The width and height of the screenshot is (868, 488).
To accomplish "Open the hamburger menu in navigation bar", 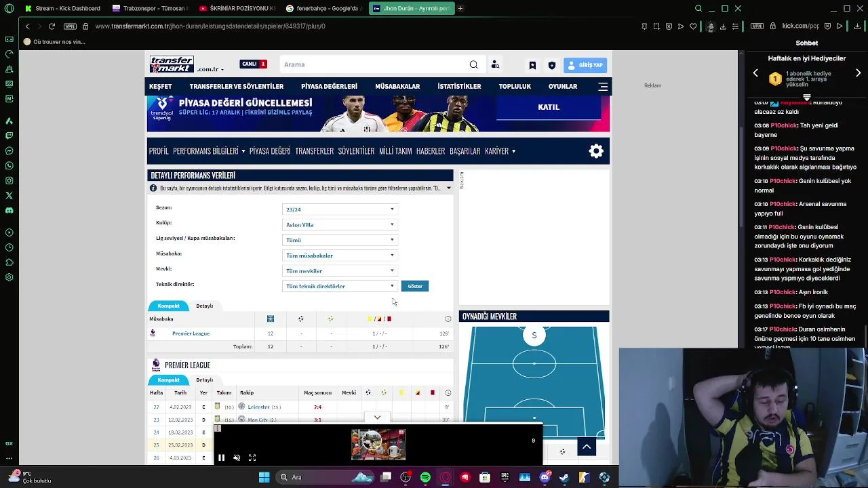I will pos(603,87).
